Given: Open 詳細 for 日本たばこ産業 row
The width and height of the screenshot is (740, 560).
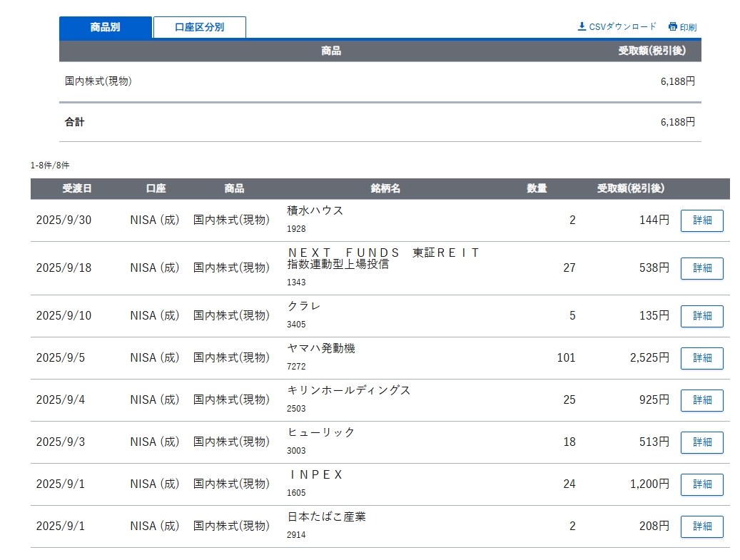Looking at the screenshot, I should (x=701, y=526).
